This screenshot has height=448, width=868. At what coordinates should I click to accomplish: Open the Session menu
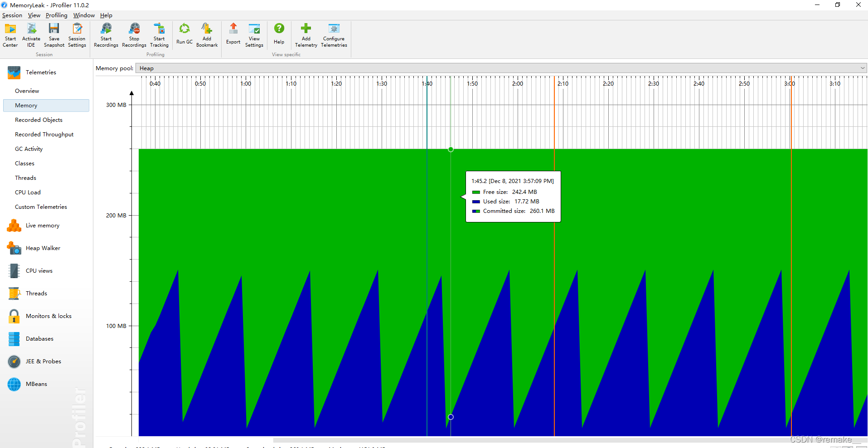point(12,15)
